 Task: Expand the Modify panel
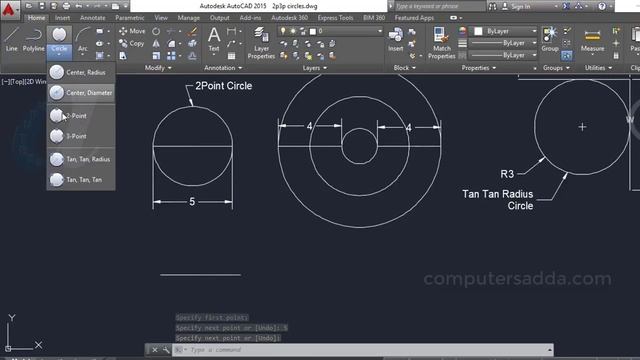(x=158, y=68)
